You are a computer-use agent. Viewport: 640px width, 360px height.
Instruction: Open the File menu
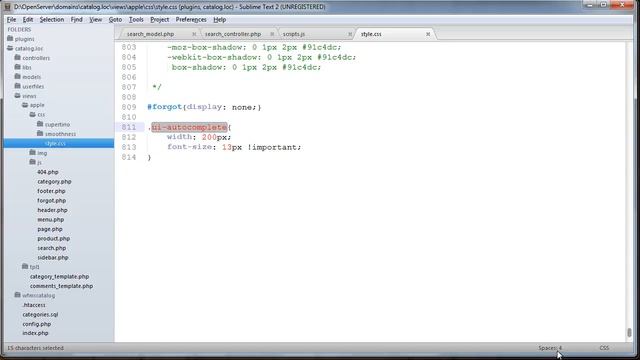(11, 20)
